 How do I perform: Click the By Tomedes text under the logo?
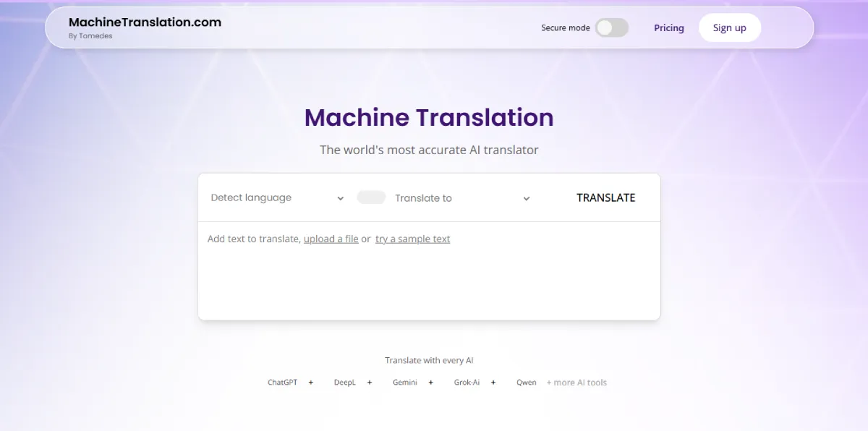(90, 36)
